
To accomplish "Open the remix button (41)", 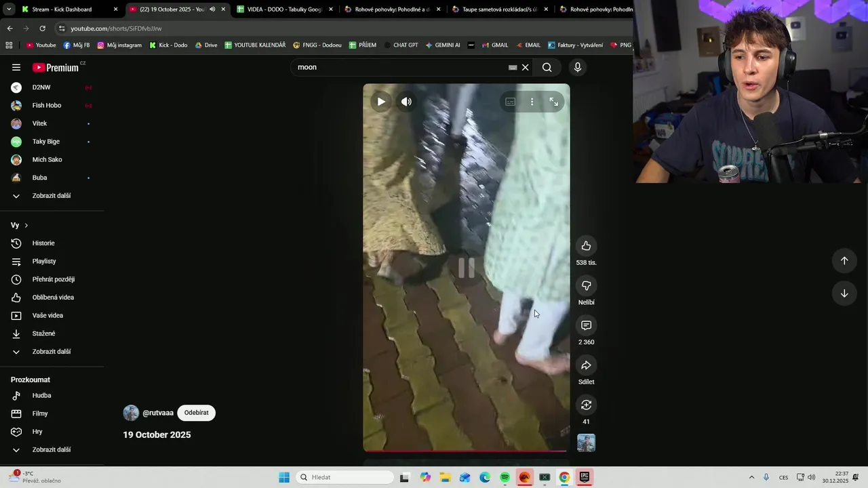I will 586,405.
